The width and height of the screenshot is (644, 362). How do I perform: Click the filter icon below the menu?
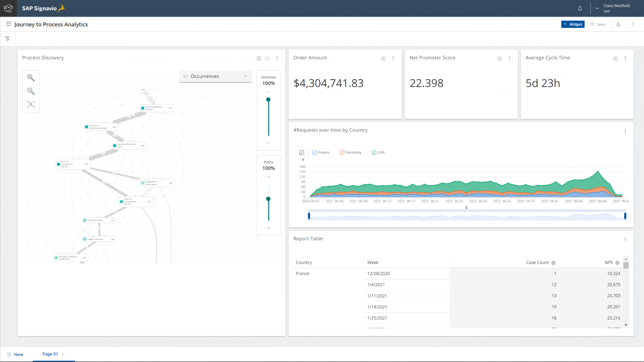click(x=8, y=39)
